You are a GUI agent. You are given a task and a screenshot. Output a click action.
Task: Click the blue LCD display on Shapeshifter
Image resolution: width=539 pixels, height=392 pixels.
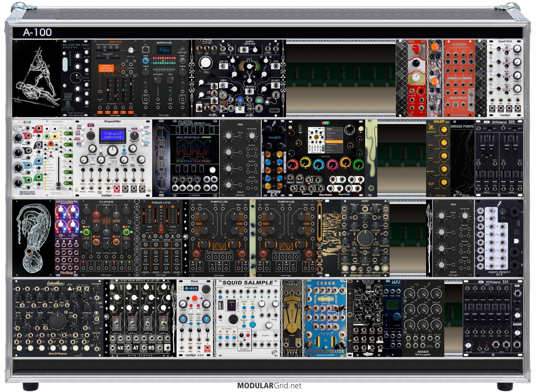[112, 135]
